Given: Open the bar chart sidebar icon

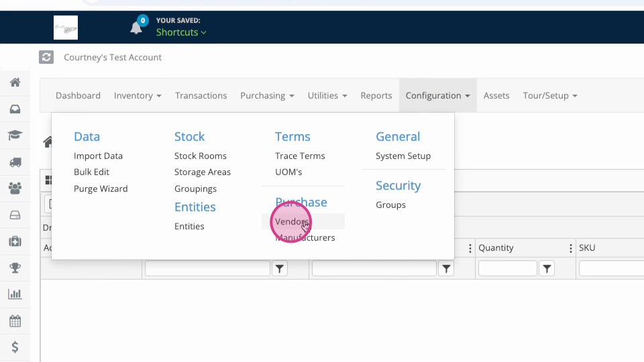Looking at the screenshot, I should click(x=15, y=294).
